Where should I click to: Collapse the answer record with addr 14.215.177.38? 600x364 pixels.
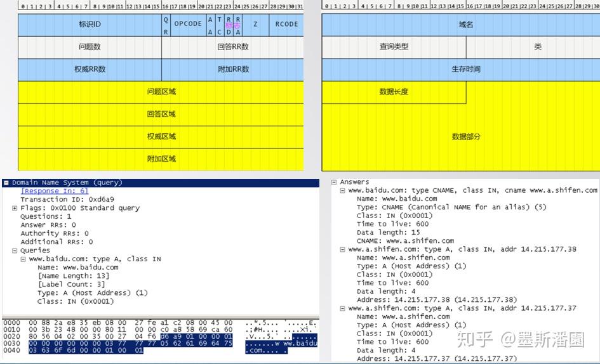tap(342, 250)
